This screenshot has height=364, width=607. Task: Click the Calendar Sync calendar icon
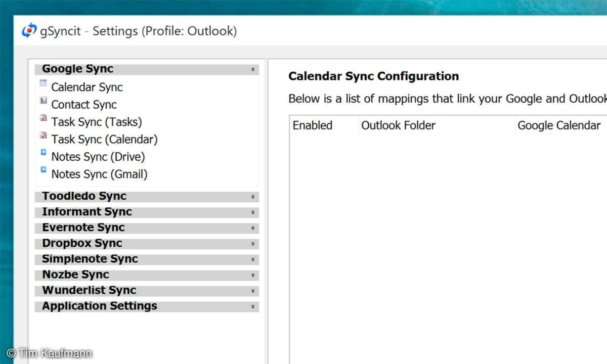[x=43, y=84]
